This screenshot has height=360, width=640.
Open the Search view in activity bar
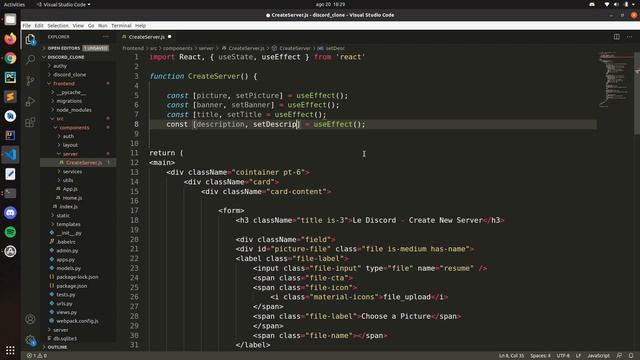[x=31, y=60]
